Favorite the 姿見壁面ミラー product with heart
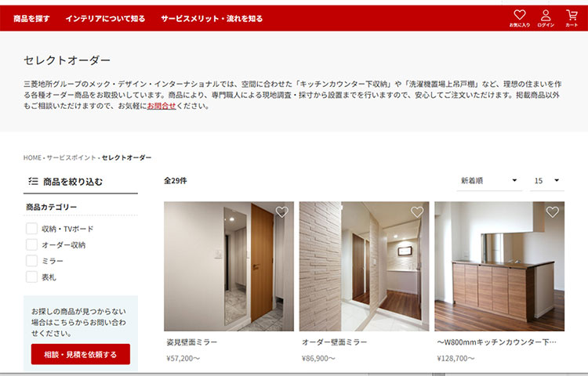588x376 pixels. click(282, 212)
